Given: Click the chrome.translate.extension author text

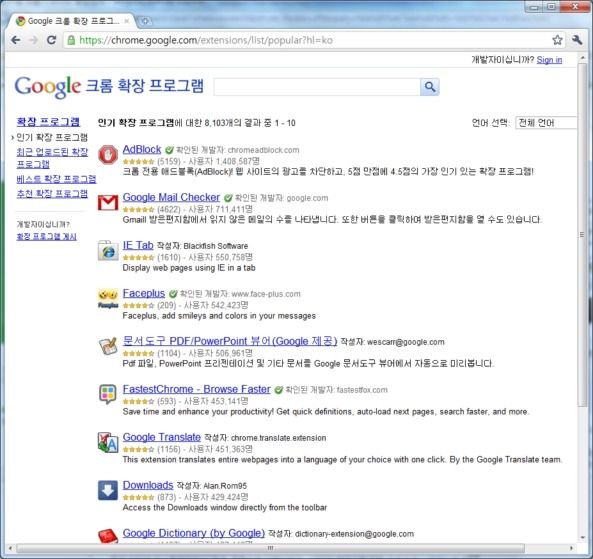Looking at the screenshot, I should pos(278,438).
